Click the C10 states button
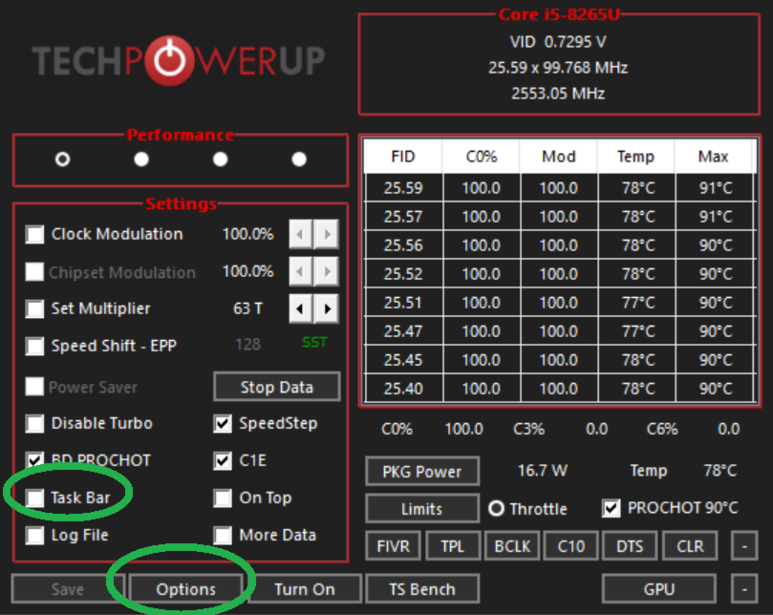The width and height of the screenshot is (773, 615). click(x=571, y=546)
